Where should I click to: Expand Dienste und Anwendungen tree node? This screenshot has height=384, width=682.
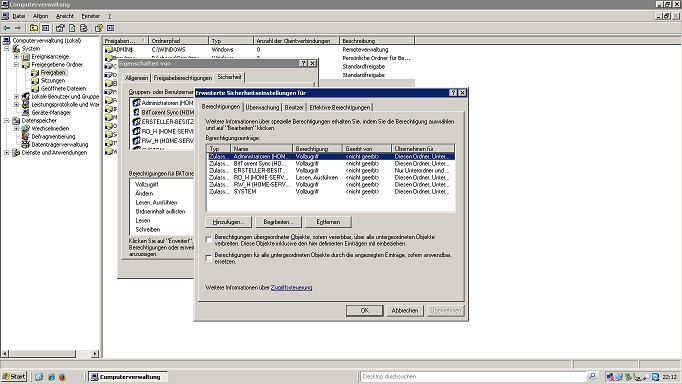point(7,153)
